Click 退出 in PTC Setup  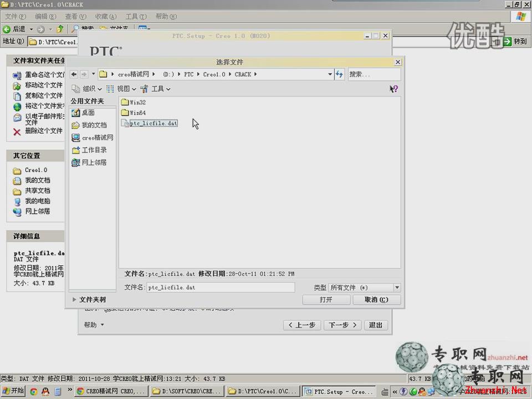[x=376, y=325]
